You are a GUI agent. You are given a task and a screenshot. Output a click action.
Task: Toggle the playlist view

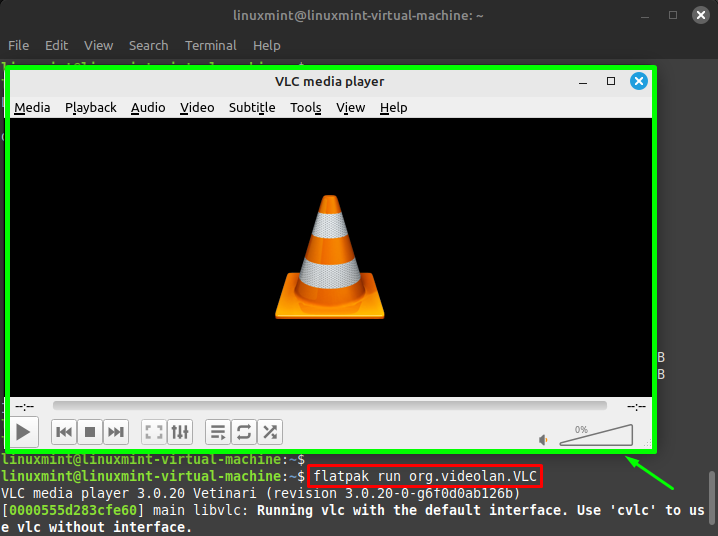point(217,432)
